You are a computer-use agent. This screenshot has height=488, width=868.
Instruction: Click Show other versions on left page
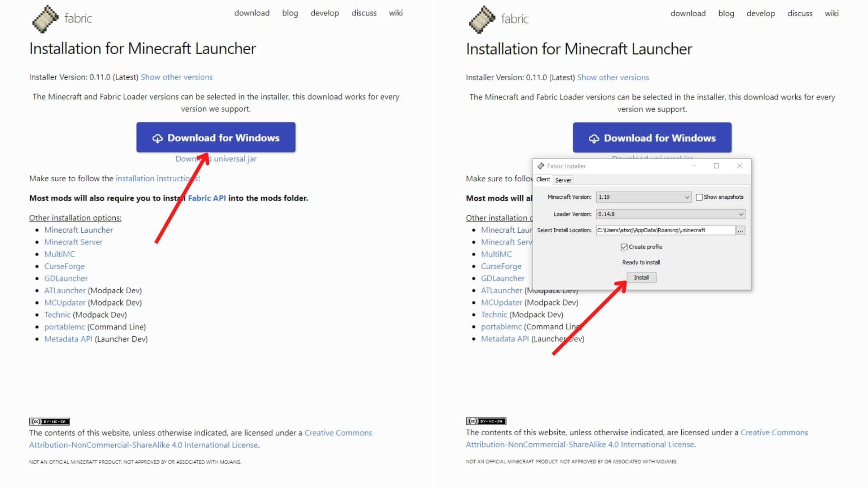click(176, 77)
